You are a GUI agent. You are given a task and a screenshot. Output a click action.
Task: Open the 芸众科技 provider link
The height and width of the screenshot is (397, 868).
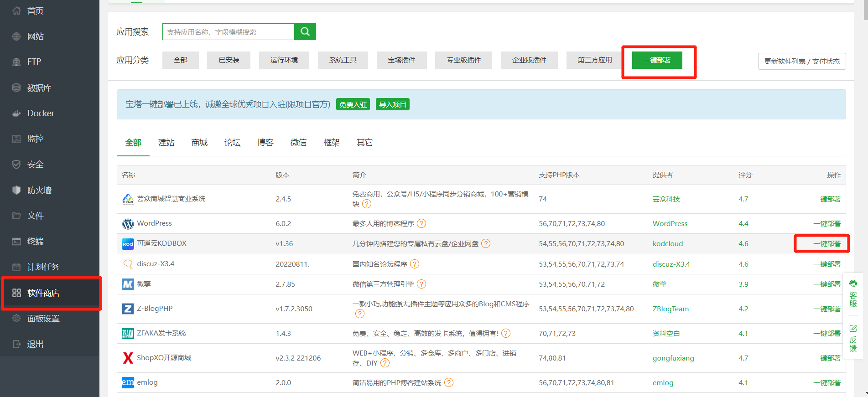[666, 199]
